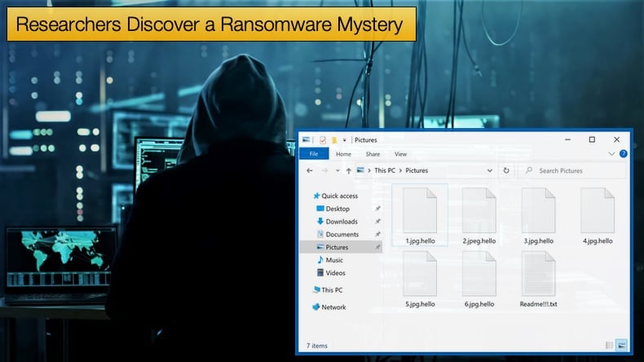This screenshot has width=644, height=362.
Task: Click the Forward navigation arrow
Action: click(324, 170)
